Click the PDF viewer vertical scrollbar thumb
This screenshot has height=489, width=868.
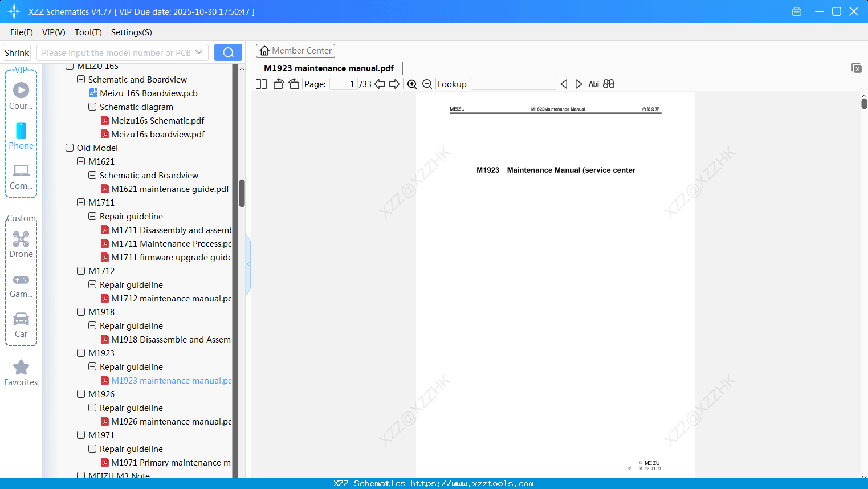[x=864, y=103]
